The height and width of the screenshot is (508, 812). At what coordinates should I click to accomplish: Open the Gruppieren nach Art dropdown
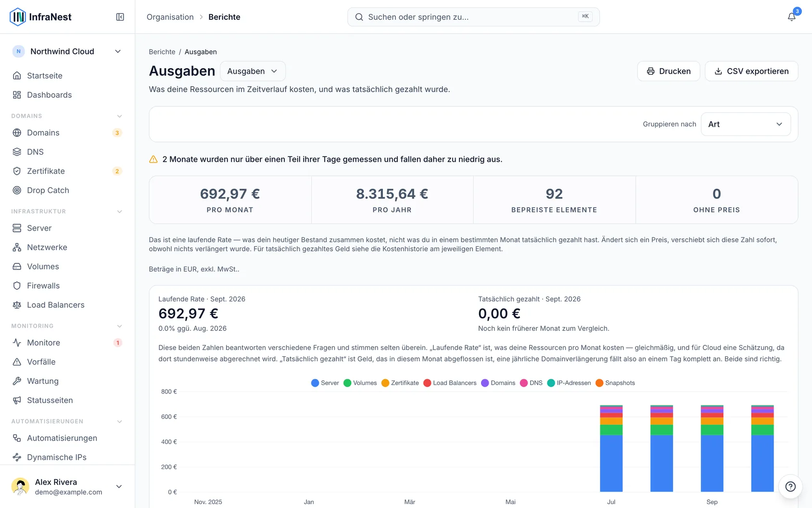746,124
